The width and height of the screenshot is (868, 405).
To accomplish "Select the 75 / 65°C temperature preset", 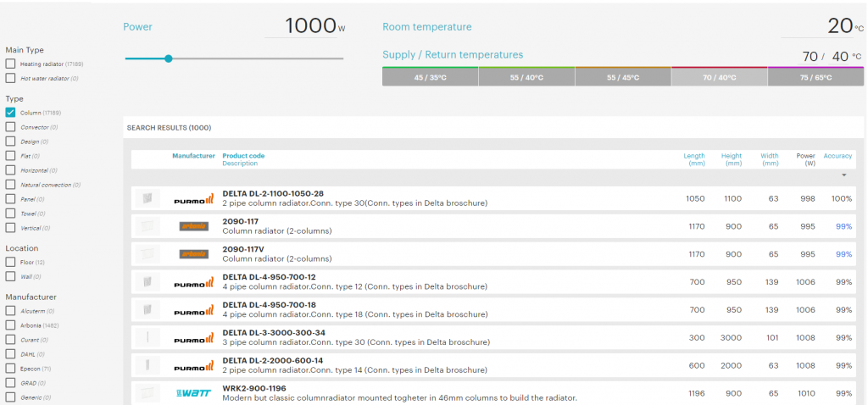I will [x=815, y=77].
